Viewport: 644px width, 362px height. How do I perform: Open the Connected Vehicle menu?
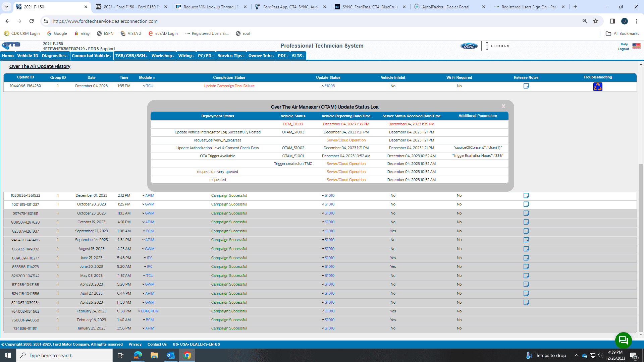[x=92, y=56]
